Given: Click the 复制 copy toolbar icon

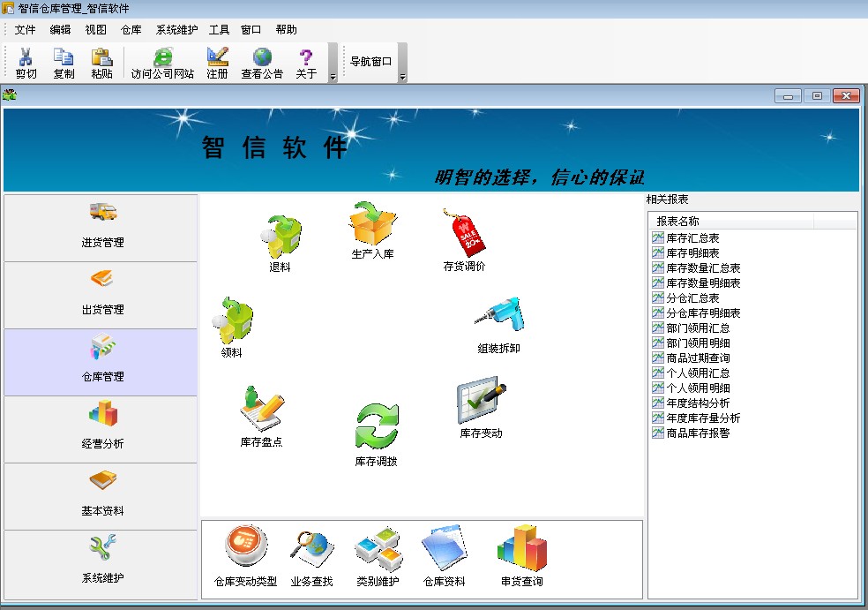Looking at the screenshot, I should coord(64,64).
